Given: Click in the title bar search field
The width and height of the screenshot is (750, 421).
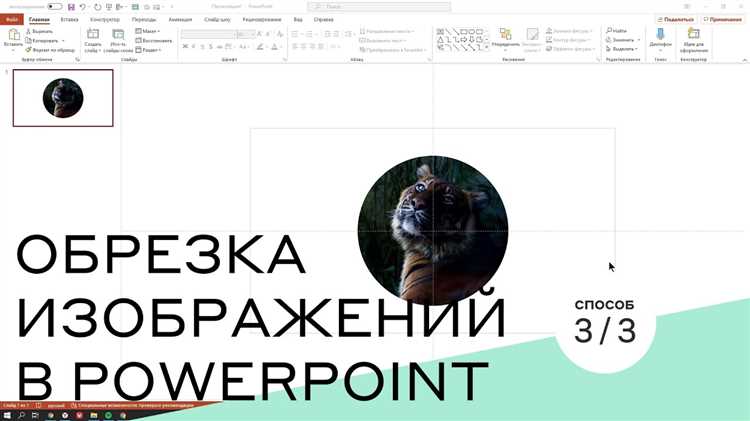Looking at the screenshot, I should (379, 7).
